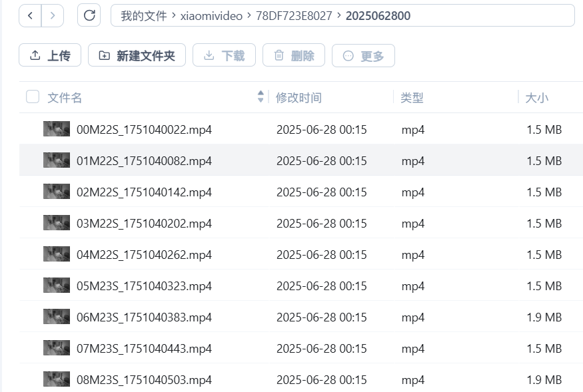Click the 1.9 MB size of 06M23S file
This screenshot has height=392, width=583.
coord(544,317)
